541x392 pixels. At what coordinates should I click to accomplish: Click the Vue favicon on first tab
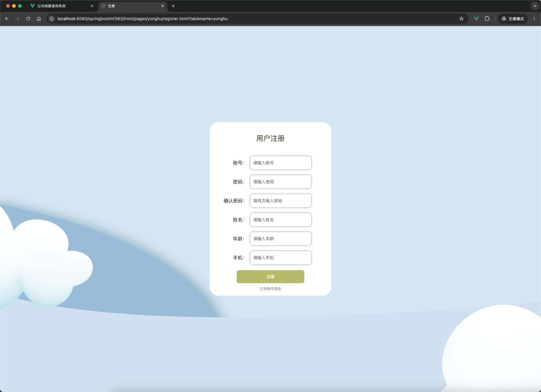[33, 6]
